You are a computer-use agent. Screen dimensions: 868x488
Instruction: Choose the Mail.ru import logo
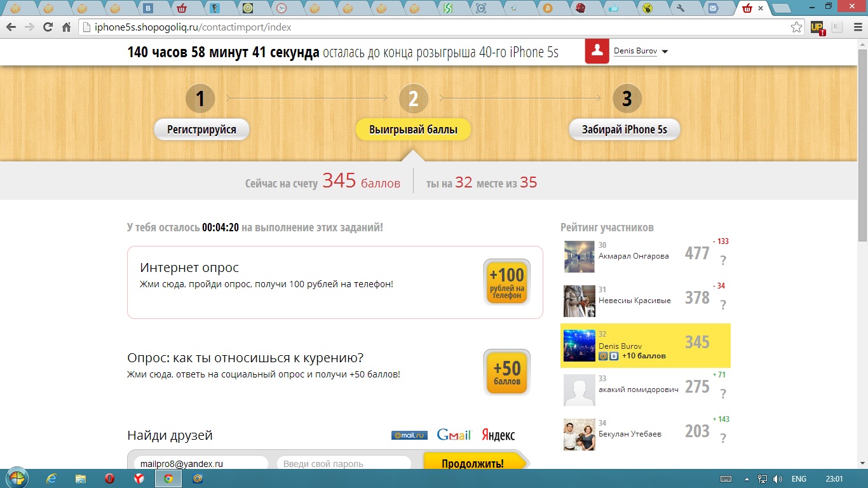(x=409, y=435)
